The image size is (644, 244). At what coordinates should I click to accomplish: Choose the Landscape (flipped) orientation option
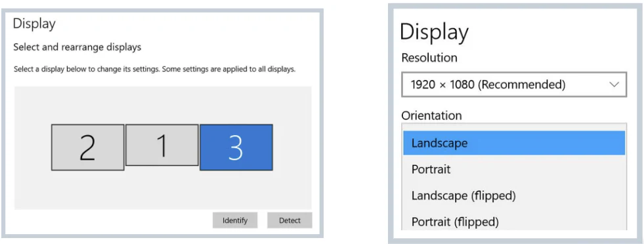click(514, 195)
